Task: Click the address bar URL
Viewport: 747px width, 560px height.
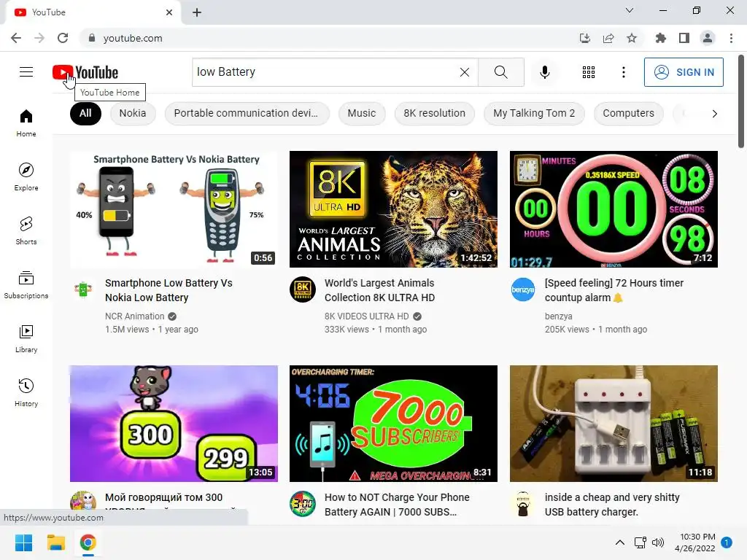Action: [133, 38]
